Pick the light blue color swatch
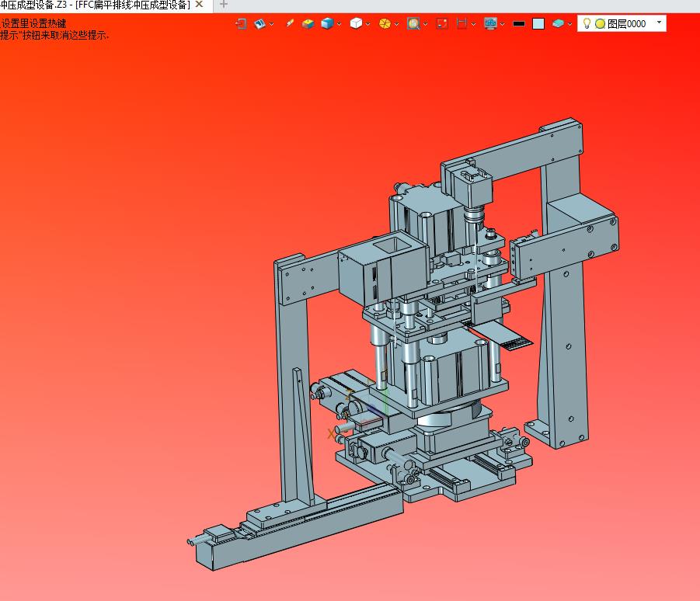Viewport: 700px width, 601px height. 538,23
